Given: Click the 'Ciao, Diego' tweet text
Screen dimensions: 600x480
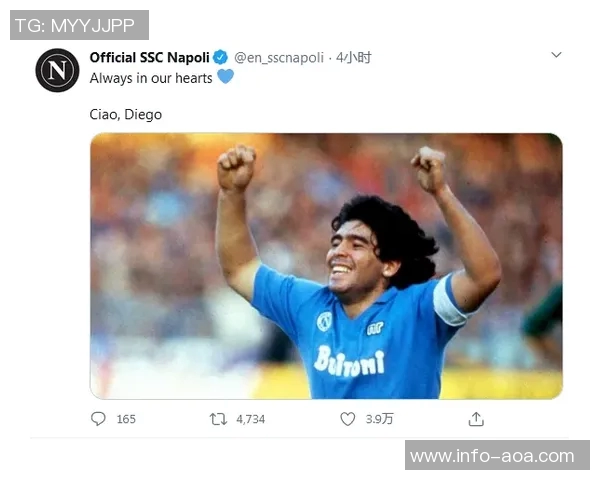Looking at the screenshot, I should (x=126, y=114).
